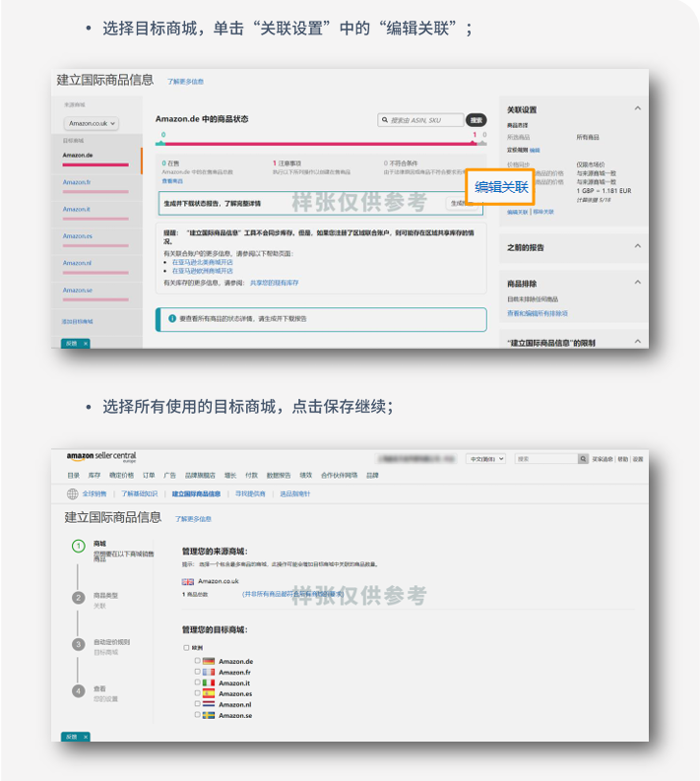Select Amazon.se in the target marketplace sidebar

(x=77, y=290)
